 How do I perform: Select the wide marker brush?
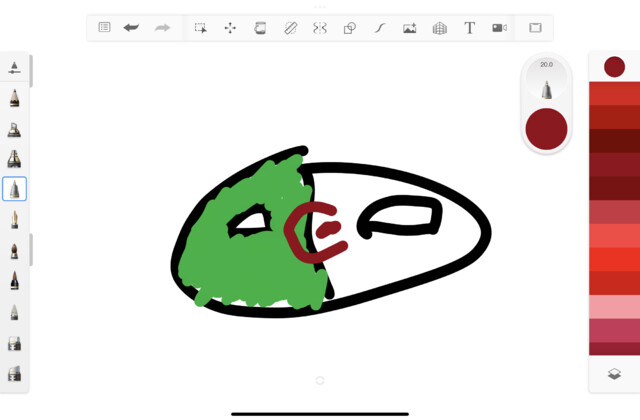point(14,159)
